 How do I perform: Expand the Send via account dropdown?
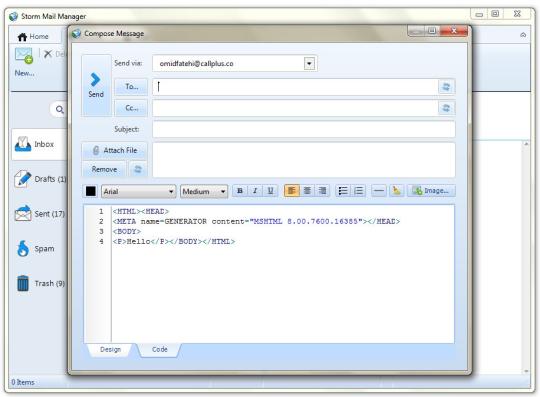point(309,64)
